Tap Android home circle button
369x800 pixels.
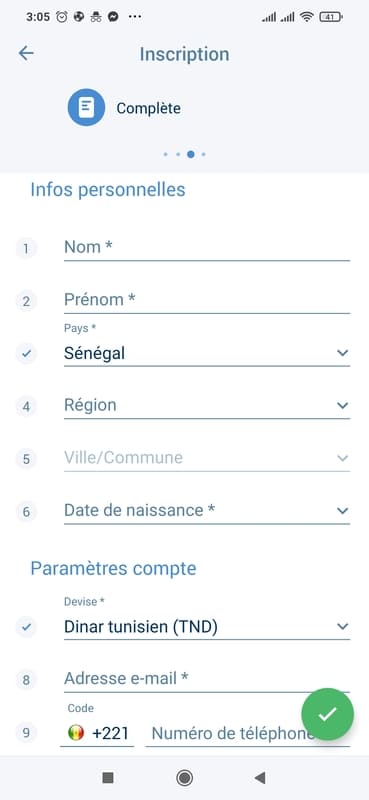tap(184, 778)
